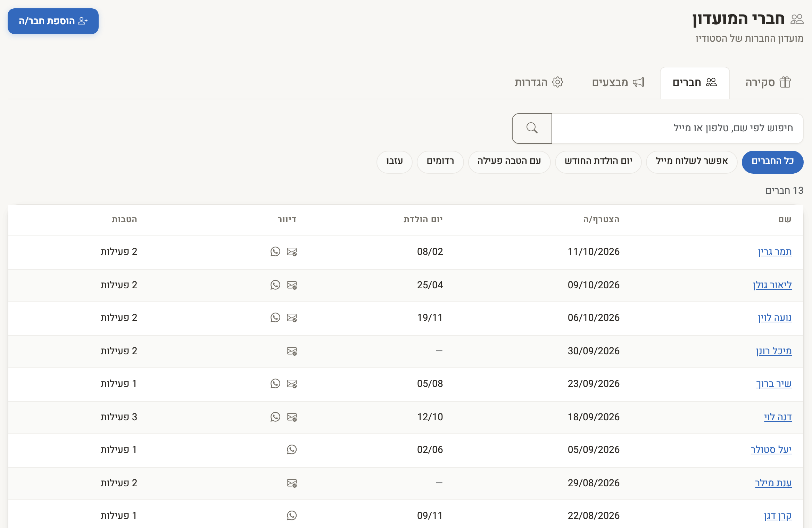Click the email icon in נועה לוין row
The image size is (812, 528).
[292, 317]
